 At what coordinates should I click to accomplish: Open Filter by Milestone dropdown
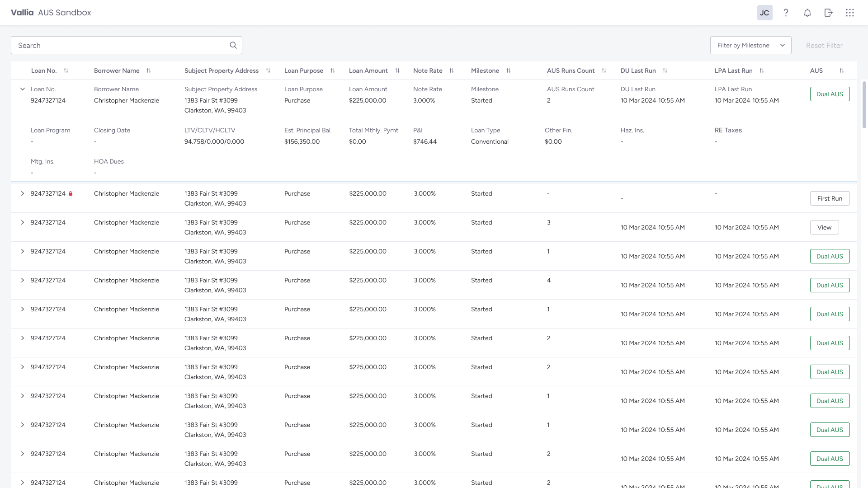tap(750, 45)
